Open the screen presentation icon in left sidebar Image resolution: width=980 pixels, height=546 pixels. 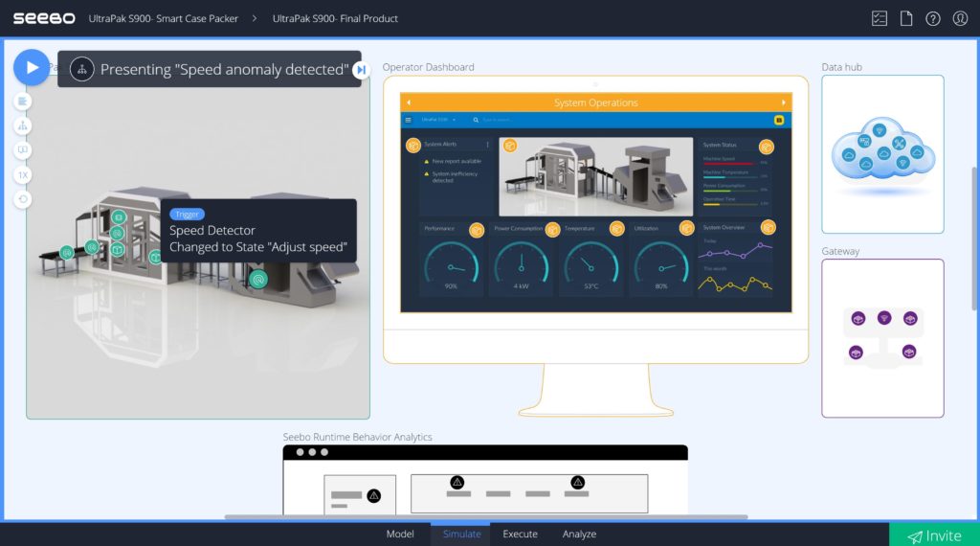tap(23, 150)
